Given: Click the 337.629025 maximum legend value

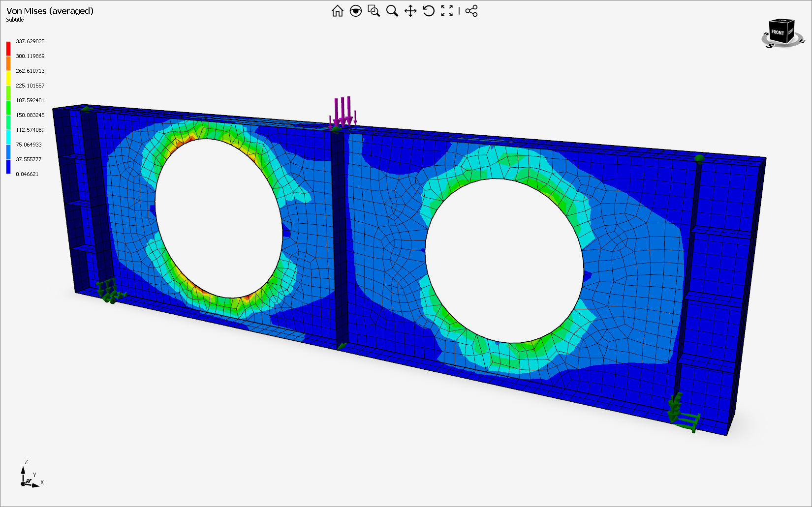Looking at the screenshot, I should coord(30,41).
